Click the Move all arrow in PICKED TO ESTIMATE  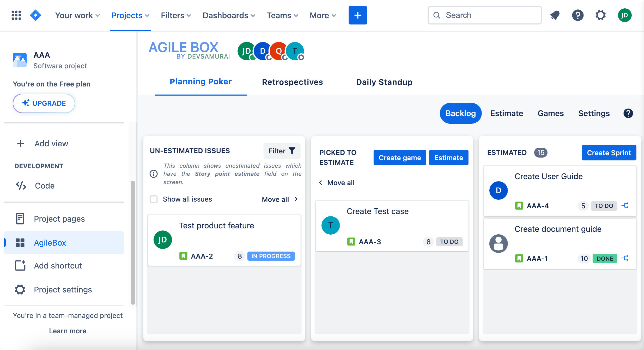(321, 182)
